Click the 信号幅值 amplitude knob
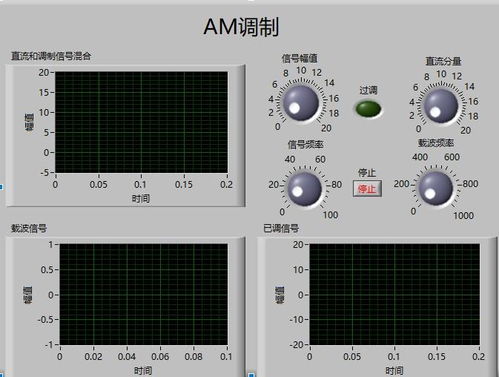This screenshot has height=377, width=499. (301, 103)
